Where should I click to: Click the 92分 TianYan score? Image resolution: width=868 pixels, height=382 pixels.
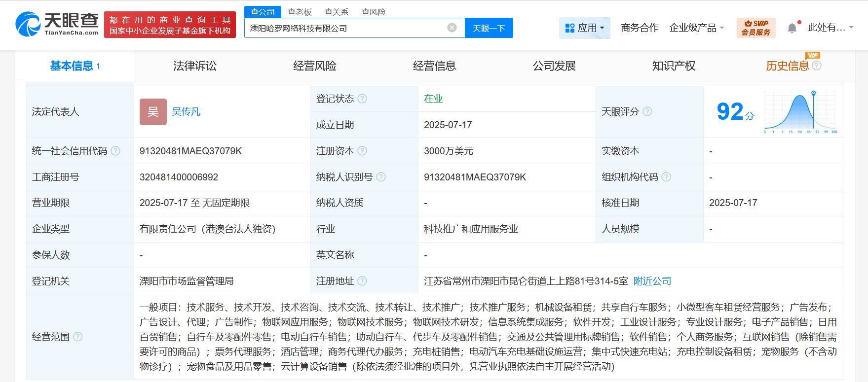pyautogui.click(x=735, y=112)
